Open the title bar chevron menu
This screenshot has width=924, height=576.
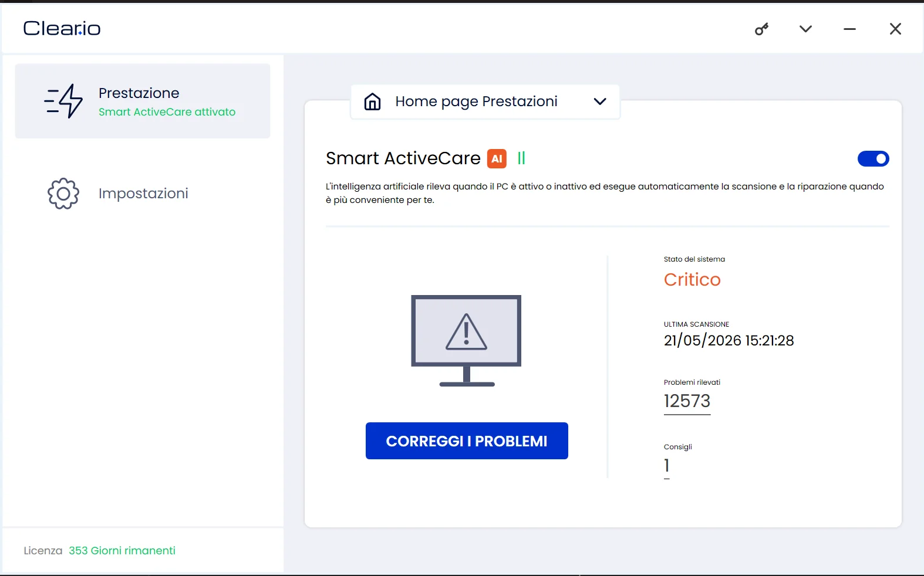[805, 29]
